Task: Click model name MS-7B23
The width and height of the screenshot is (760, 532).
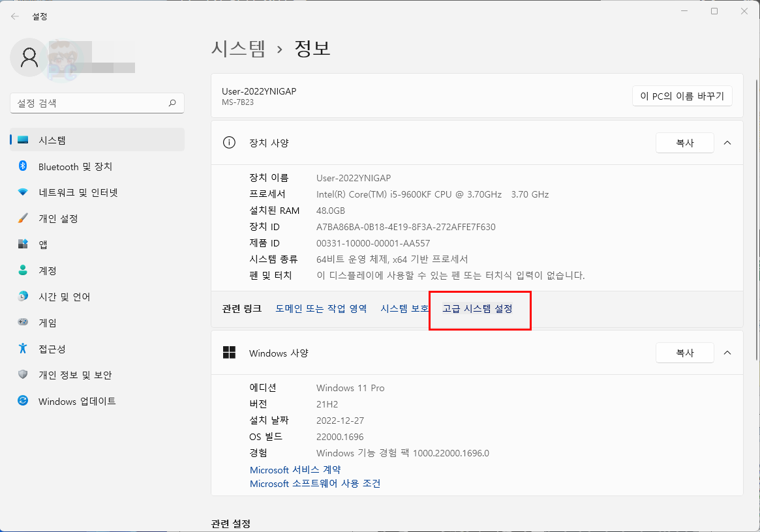Action: pyautogui.click(x=237, y=102)
